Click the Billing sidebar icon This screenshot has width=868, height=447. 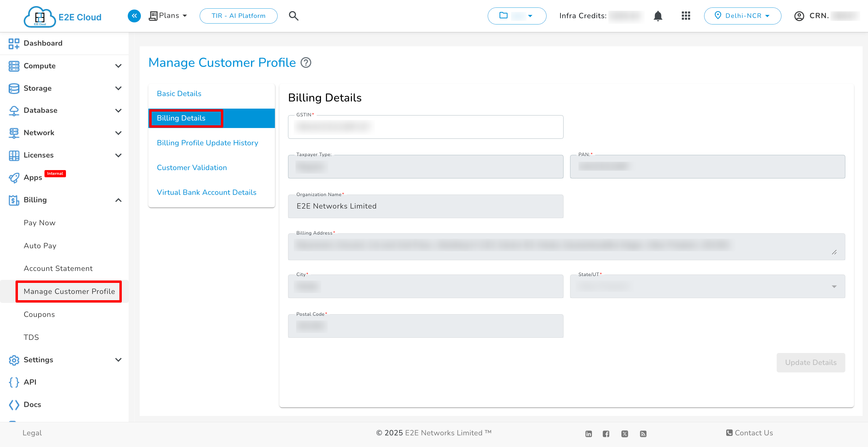pyautogui.click(x=14, y=200)
